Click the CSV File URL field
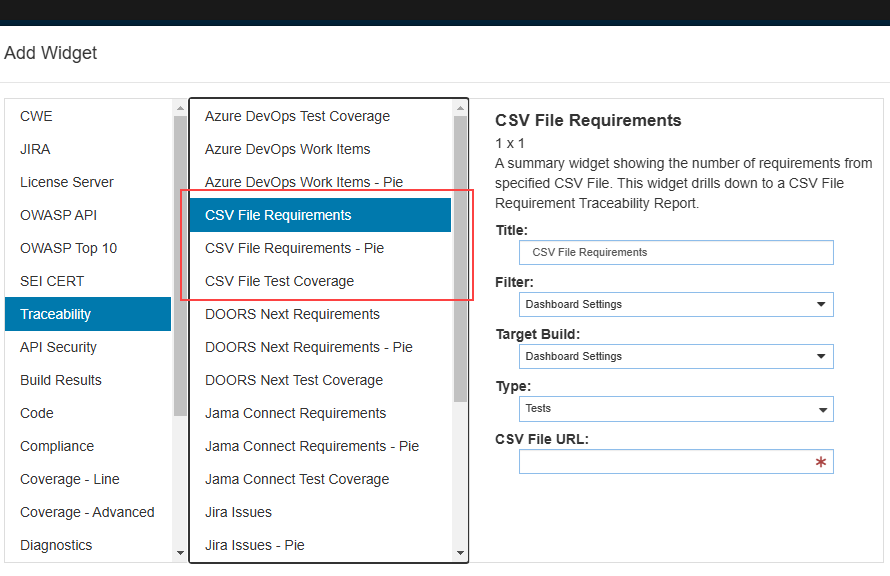The height and width of the screenshot is (576, 890). tap(676, 461)
